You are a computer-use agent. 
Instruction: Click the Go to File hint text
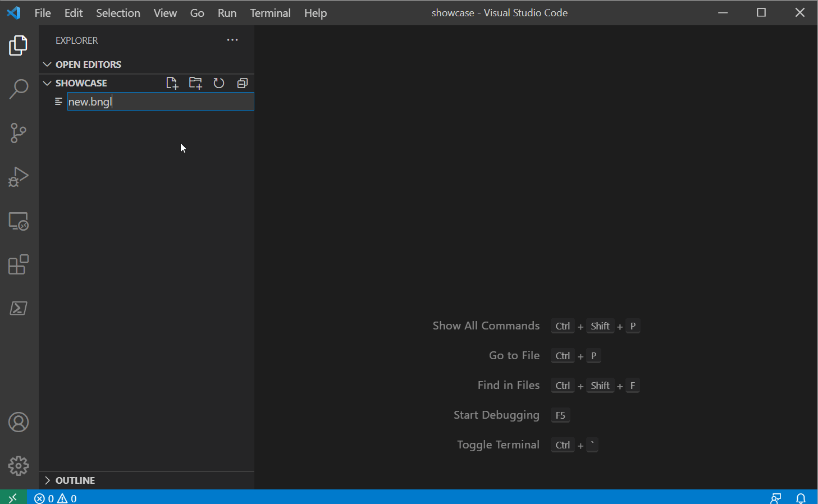[514, 355]
